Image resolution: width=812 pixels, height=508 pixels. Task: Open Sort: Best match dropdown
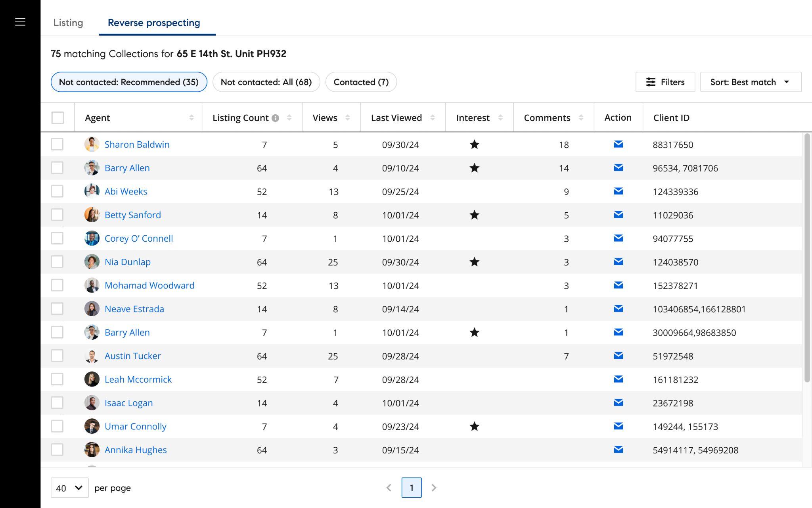click(751, 82)
